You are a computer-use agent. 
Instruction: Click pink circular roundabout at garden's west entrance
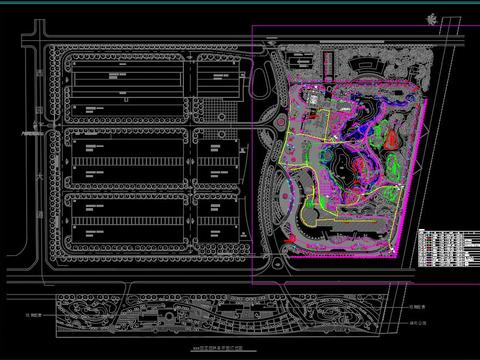tap(280, 121)
